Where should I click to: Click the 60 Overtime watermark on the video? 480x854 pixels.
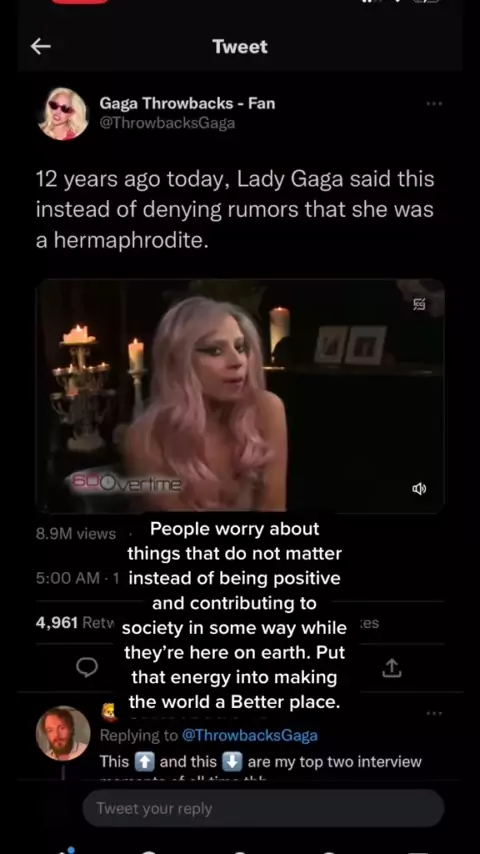click(x=124, y=483)
